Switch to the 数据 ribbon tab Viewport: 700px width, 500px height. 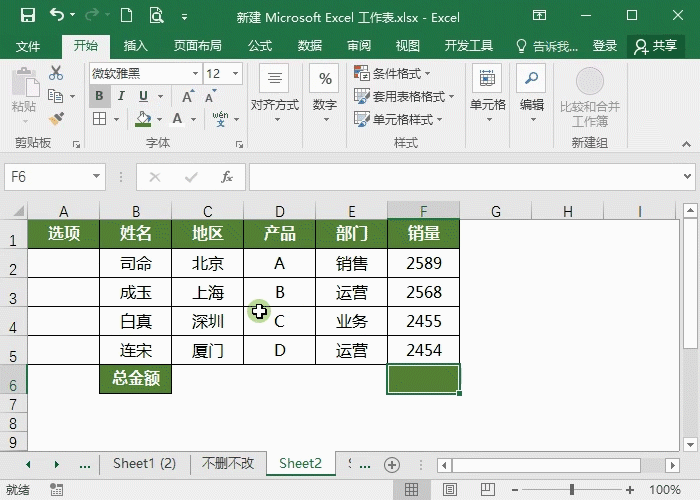coord(310,46)
